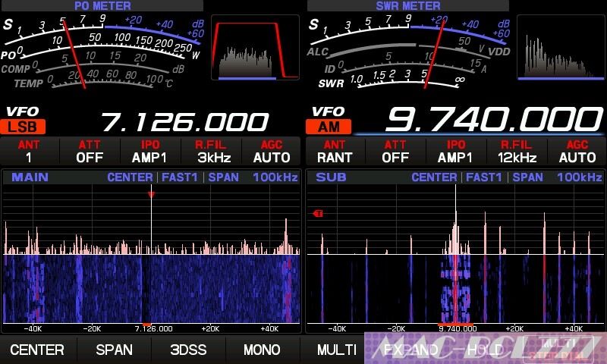This screenshot has width=607, height=364.
Task: Open the main band ANT 1 setting
Action: coord(30,151)
